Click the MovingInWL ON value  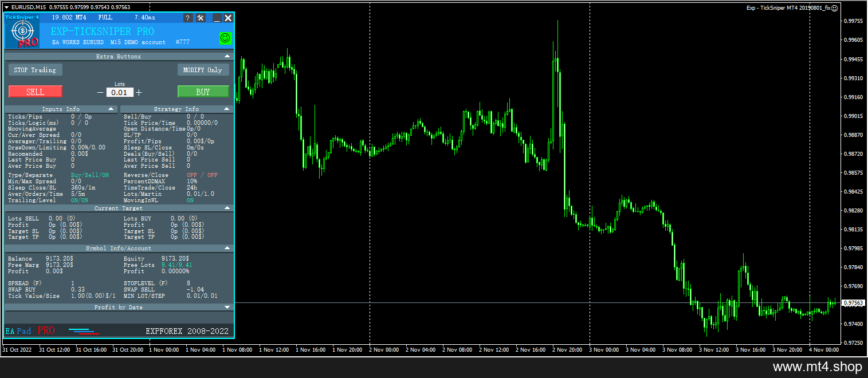coord(190,200)
